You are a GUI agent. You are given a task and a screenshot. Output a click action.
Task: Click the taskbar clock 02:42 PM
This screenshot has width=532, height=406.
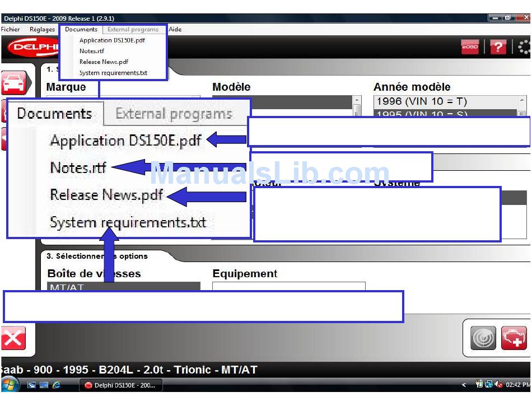click(518, 385)
